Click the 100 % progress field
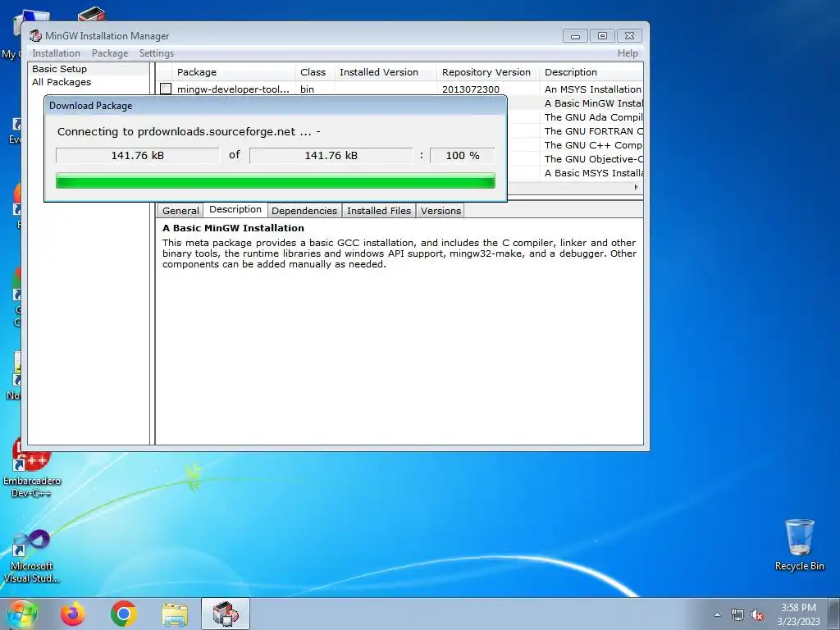Image resolution: width=840 pixels, height=630 pixels. 463,155
